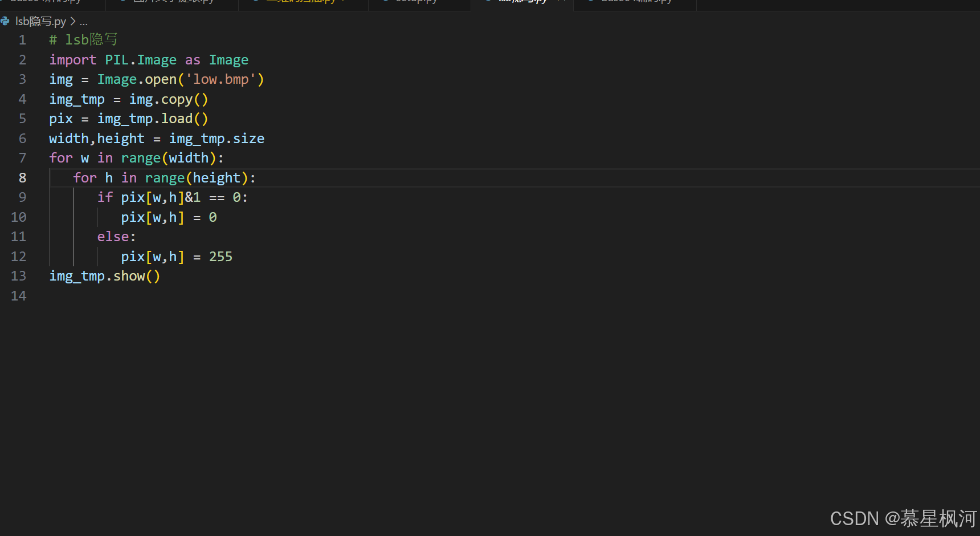This screenshot has height=536, width=980.
Task: Click the CSDN @慕星枫河 watermark link
Action: 903,518
